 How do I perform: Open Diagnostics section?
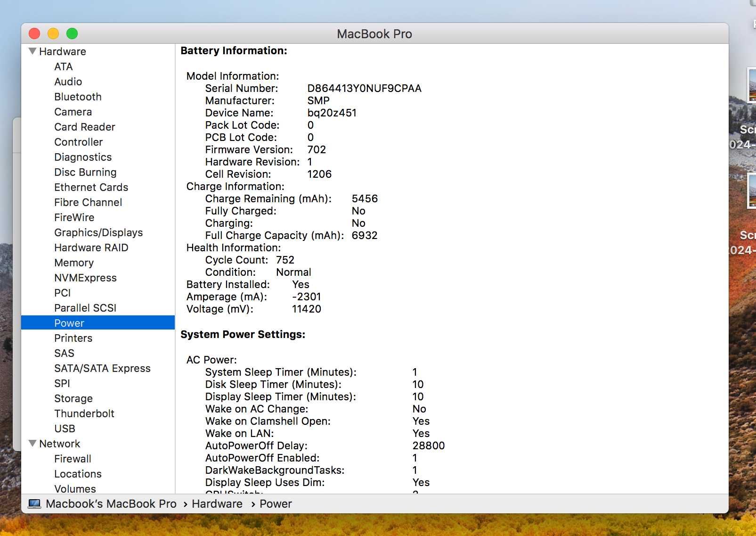click(83, 157)
